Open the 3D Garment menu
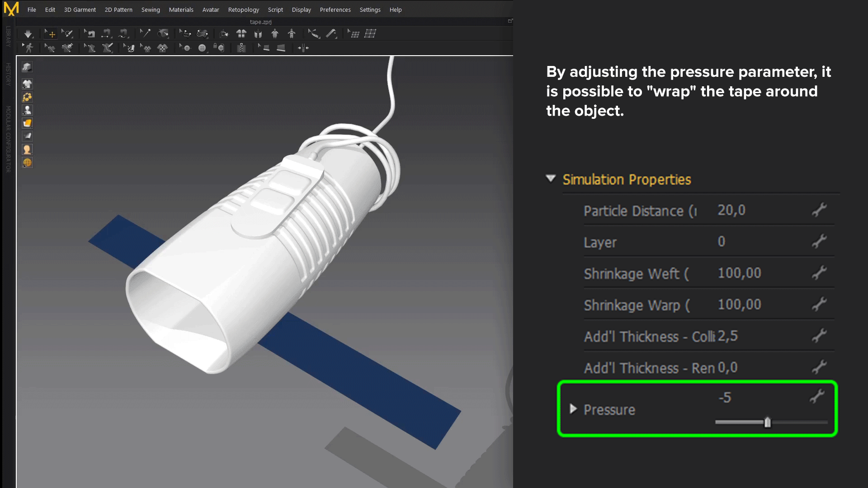Viewport: 868px width, 488px height. click(x=80, y=9)
